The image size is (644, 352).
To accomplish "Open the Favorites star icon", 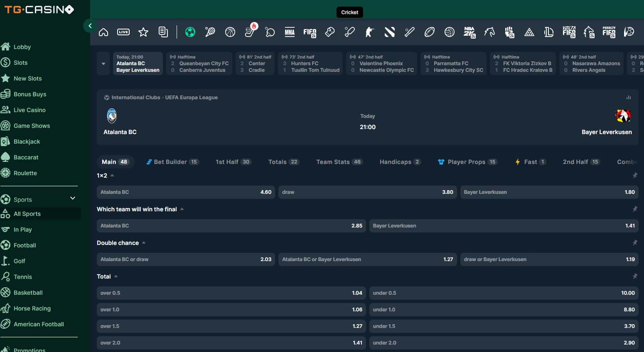I will coord(143,32).
